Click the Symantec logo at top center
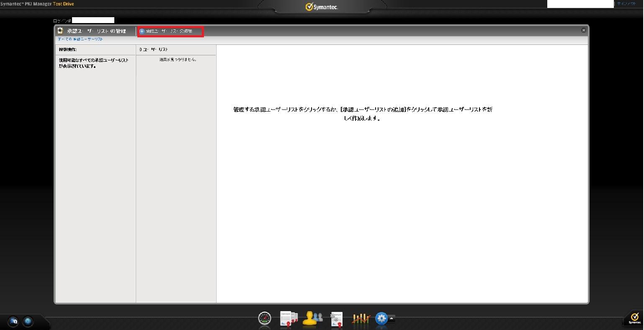Viewport: 644px width, 330px height. tap(322, 7)
